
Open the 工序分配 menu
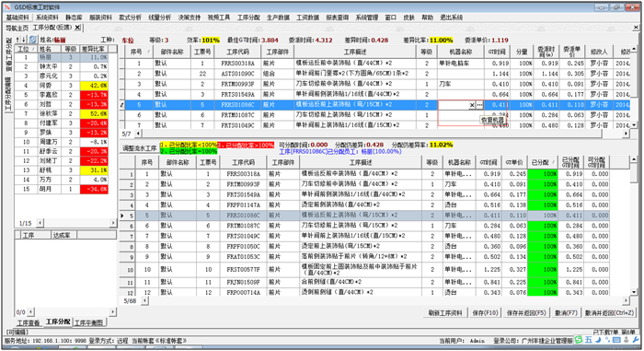248,18
